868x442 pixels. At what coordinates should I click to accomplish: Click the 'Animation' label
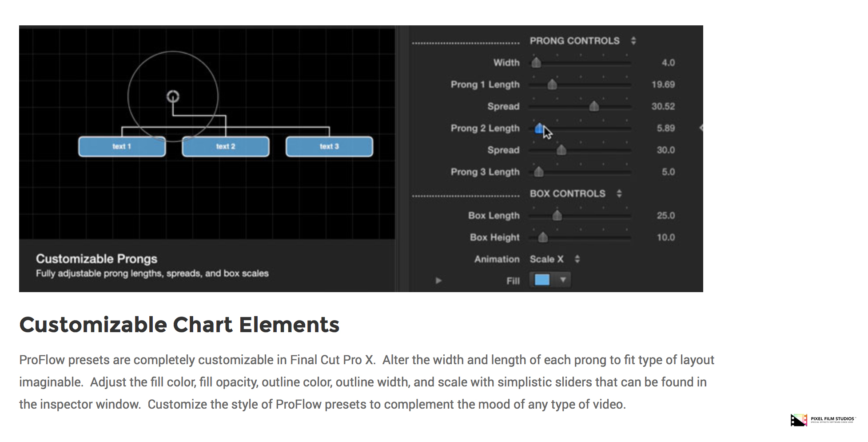tap(497, 259)
